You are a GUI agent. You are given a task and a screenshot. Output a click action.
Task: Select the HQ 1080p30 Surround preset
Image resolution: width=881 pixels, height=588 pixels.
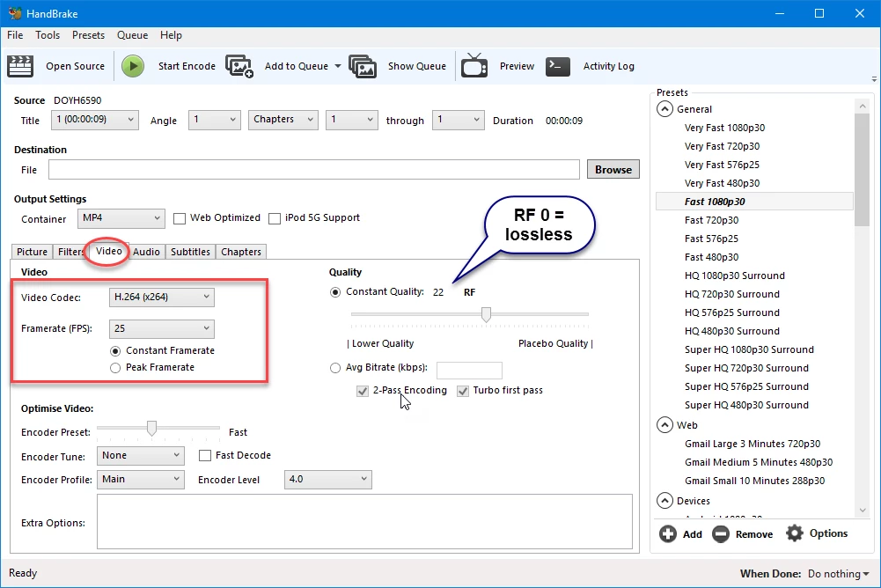point(734,276)
